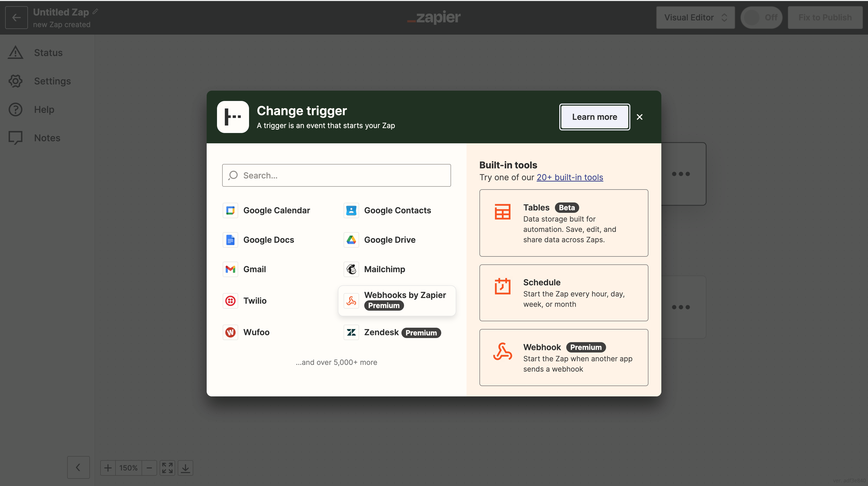The height and width of the screenshot is (486, 868).
Task: Close the Change trigger dialog
Action: [x=640, y=117]
